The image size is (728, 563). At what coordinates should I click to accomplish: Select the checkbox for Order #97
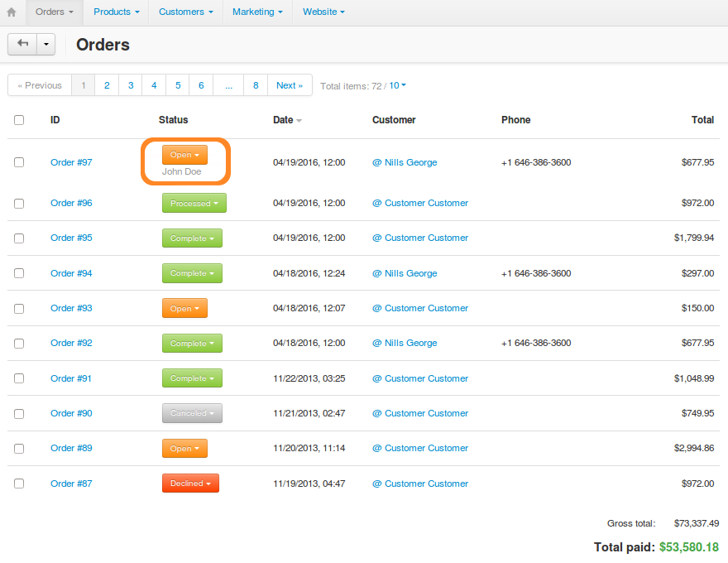coord(19,162)
